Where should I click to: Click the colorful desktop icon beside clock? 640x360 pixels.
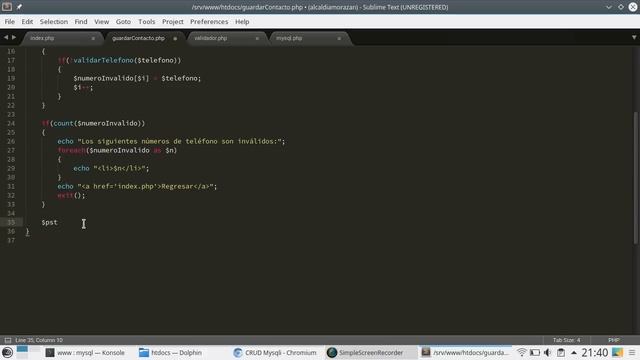coord(617,353)
